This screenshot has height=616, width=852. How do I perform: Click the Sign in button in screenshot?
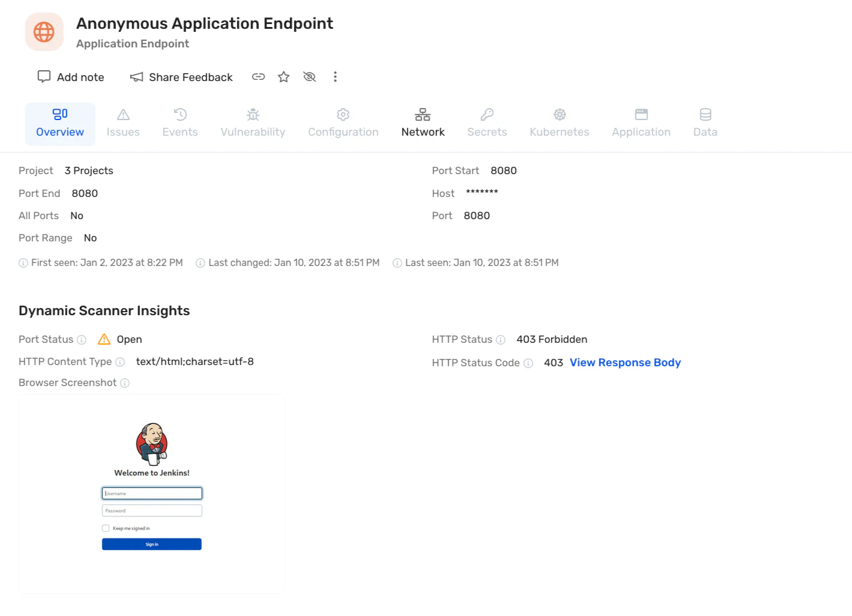tap(152, 545)
